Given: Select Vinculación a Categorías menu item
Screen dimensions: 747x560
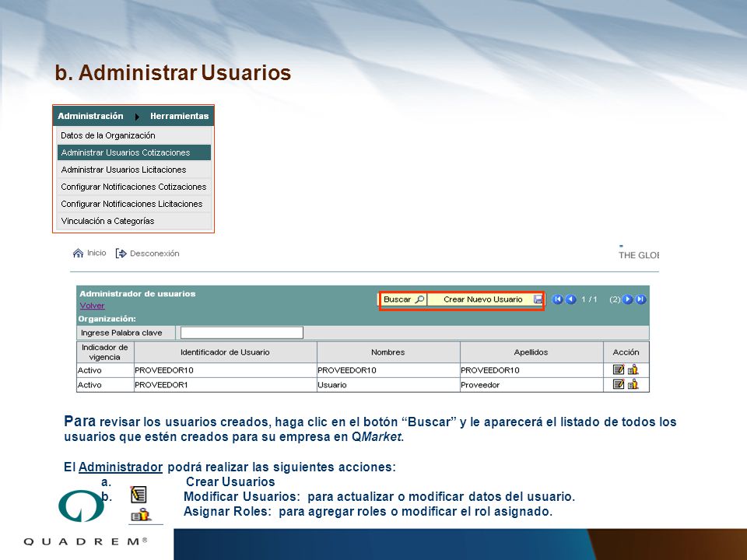Looking at the screenshot, I should point(134,221).
